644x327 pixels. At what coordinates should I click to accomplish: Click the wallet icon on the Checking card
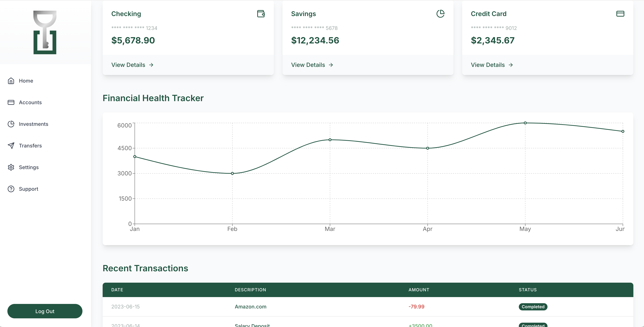[261, 14]
